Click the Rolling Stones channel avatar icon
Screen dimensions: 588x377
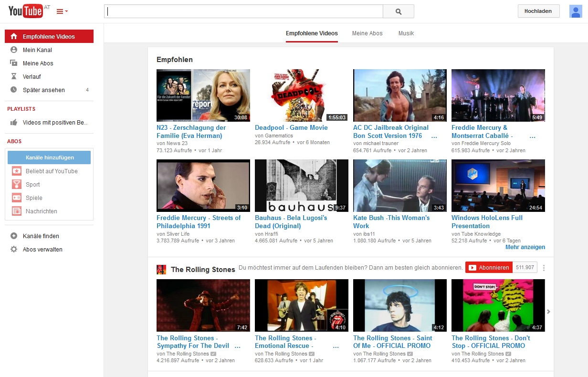161,269
